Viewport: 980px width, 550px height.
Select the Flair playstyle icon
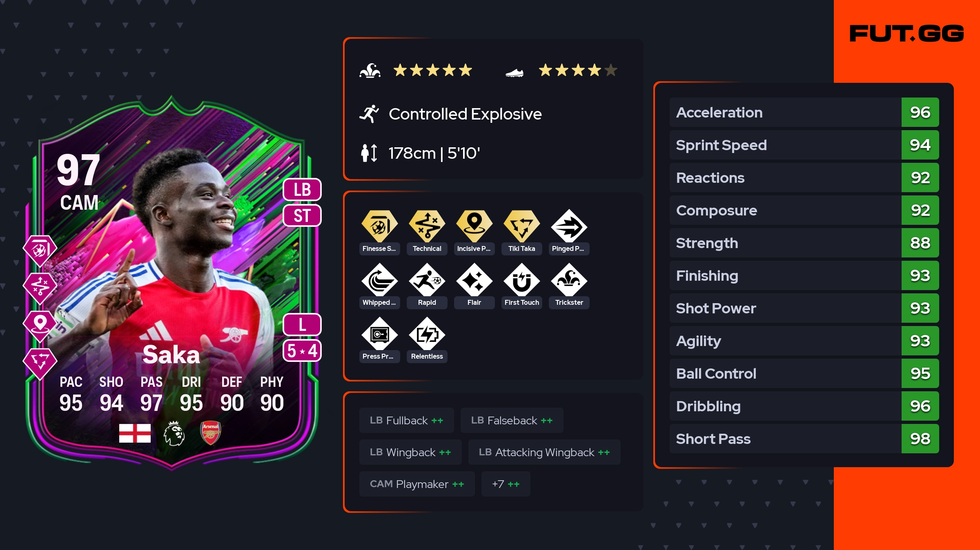tap(474, 279)
